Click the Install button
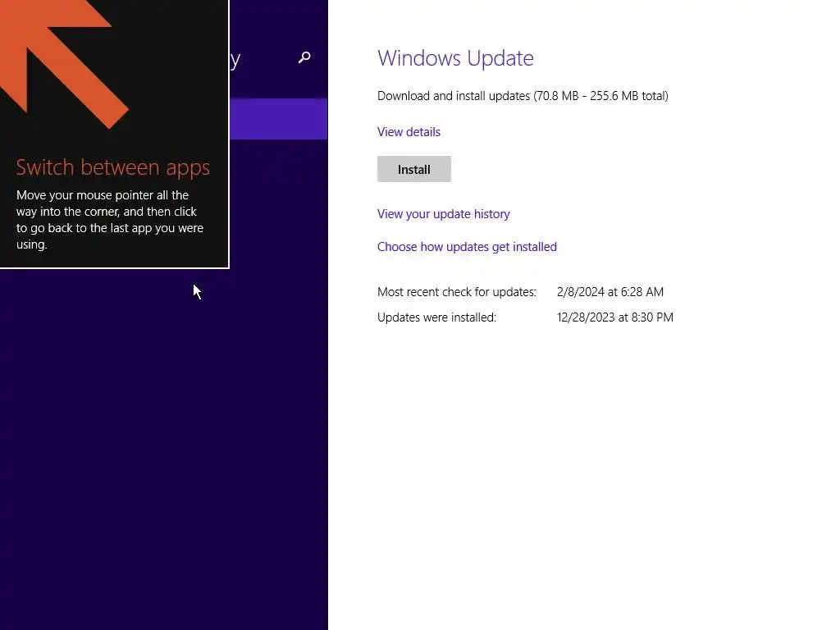Viewport: 840px width, 630px height. click(414, 169)
